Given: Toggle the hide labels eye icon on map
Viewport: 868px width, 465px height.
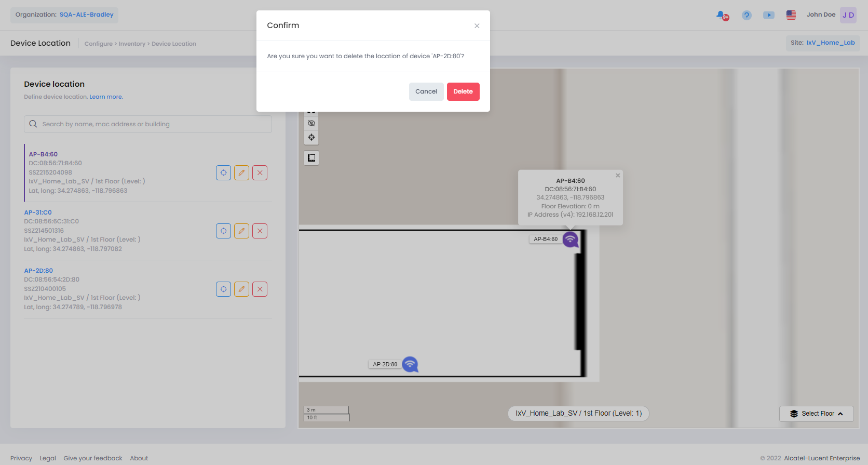Looking at the screenshot, I should pyautogui.click(x=311, y=124).
